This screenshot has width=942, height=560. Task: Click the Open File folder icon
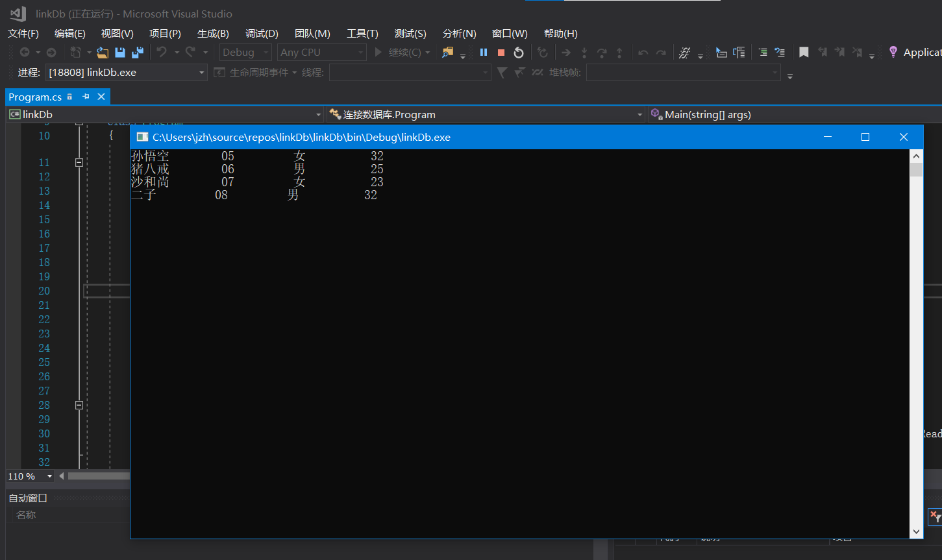[x=103, y=53]
